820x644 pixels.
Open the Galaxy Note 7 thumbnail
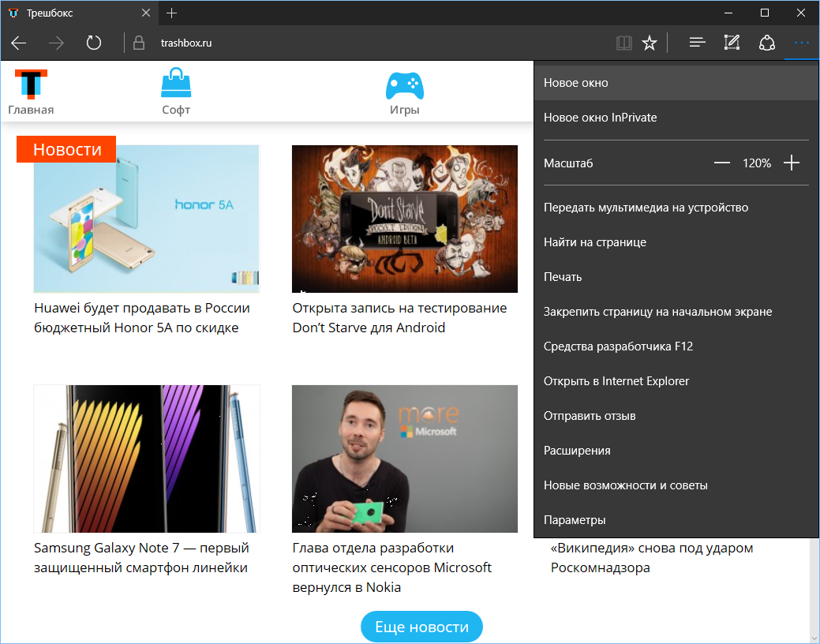point(147,459)
